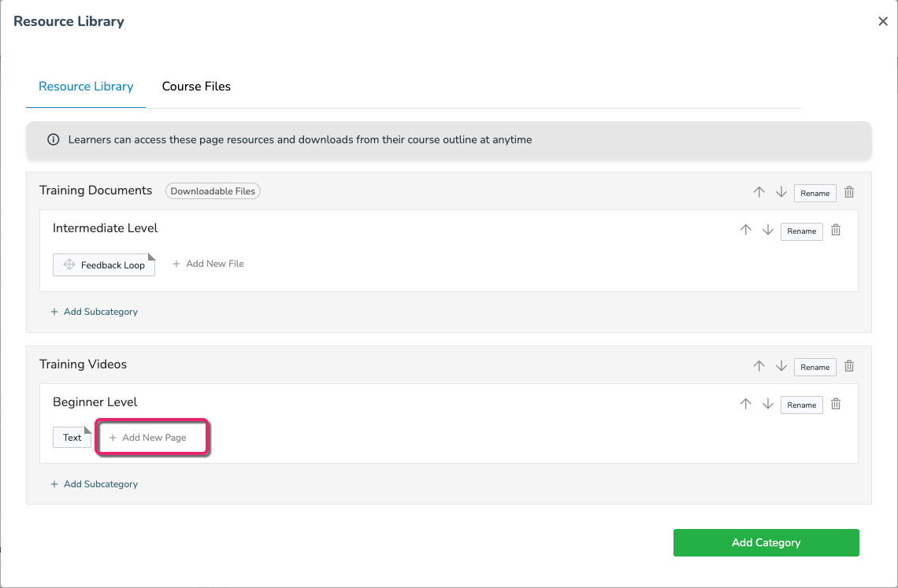Click the green Add Category button

766,542
